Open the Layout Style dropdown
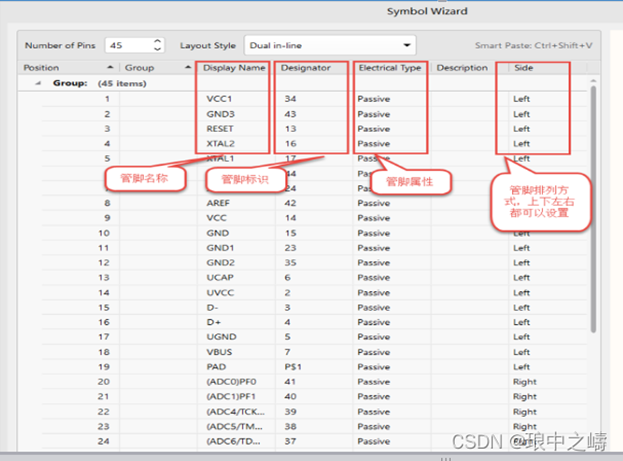Image resolution: width=623 pixels, height=461 pixels. pos(329,45)
